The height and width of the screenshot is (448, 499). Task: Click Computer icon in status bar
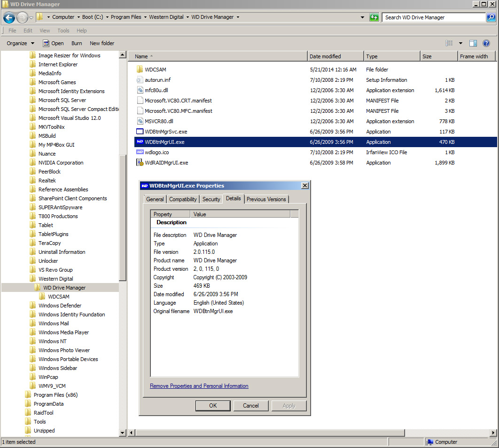[430, 442]
